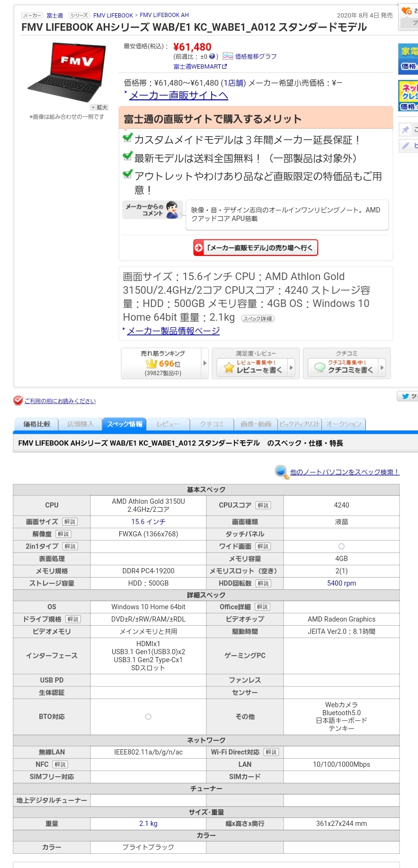The image size is (418, 868).
Task: Click 'DDR4 PC4-19200' memory spec cell
Action: [x=148, y=571]
